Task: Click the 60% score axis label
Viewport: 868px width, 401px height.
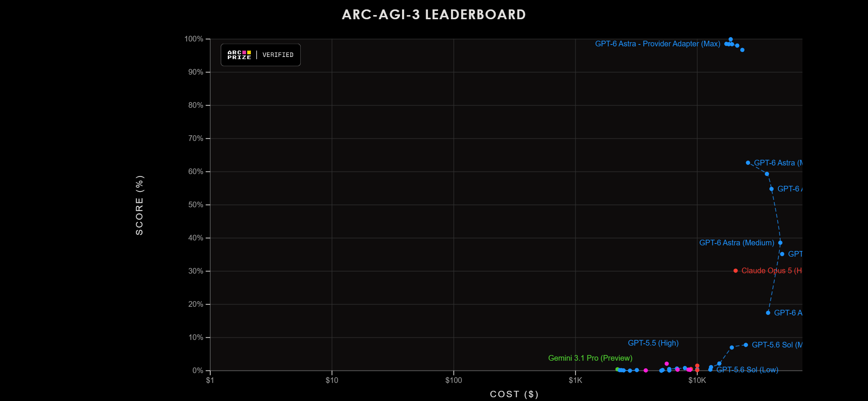Action: click(196, 171)
